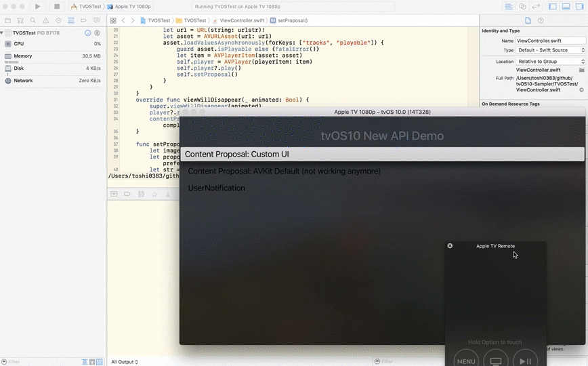Click the Name field ViewController.swift
This screenshot has width=588, height=366.
551,41
